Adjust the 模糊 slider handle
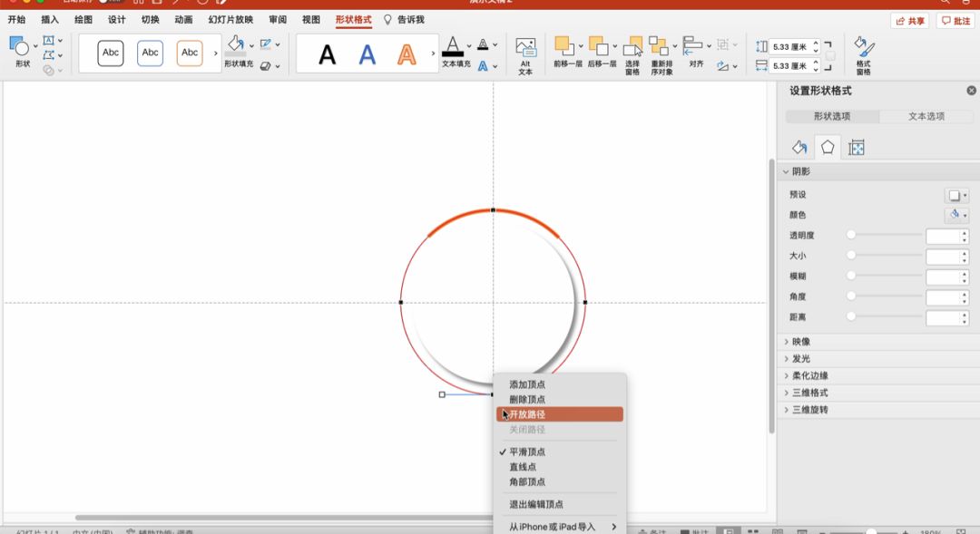The image size is (980, 534). [850, 276]
